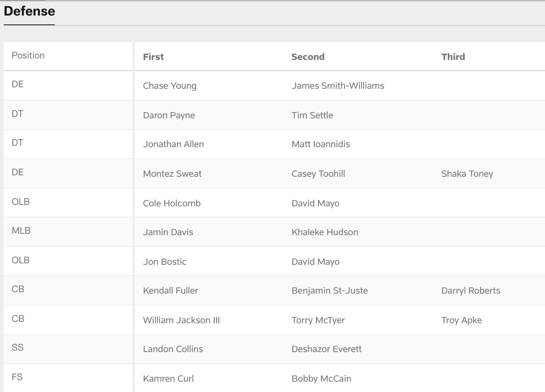Open Jon Bostic's entry
Screen dimensions: 545x392
[x=165, y=262]
